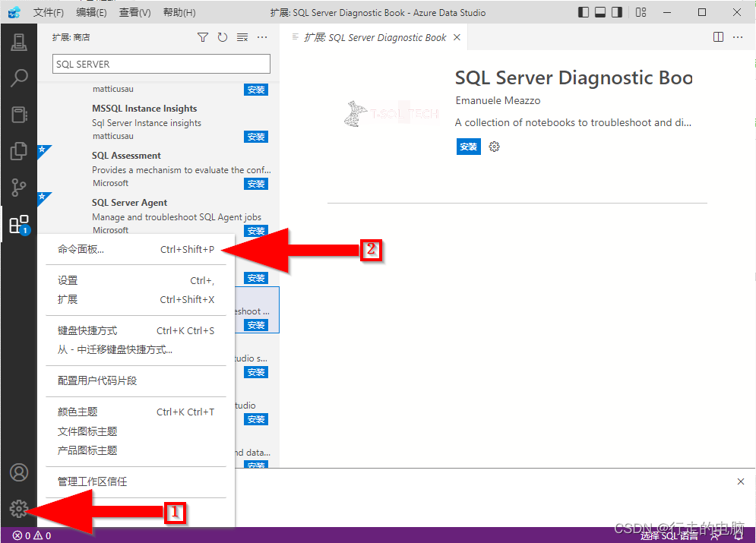The image size is (756, 543).
Task: Click the filter extensions funnel icon
Action: pos(203,36)
